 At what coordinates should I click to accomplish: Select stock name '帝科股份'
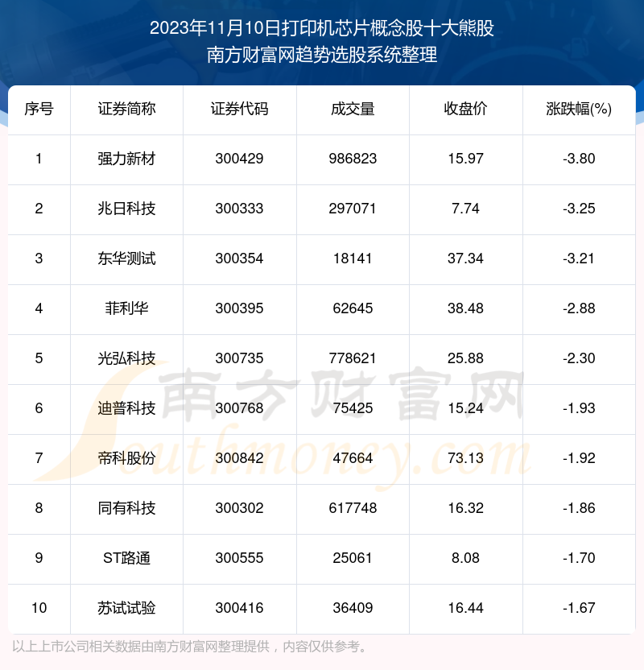pyautogui.click(x=126, y=458)
